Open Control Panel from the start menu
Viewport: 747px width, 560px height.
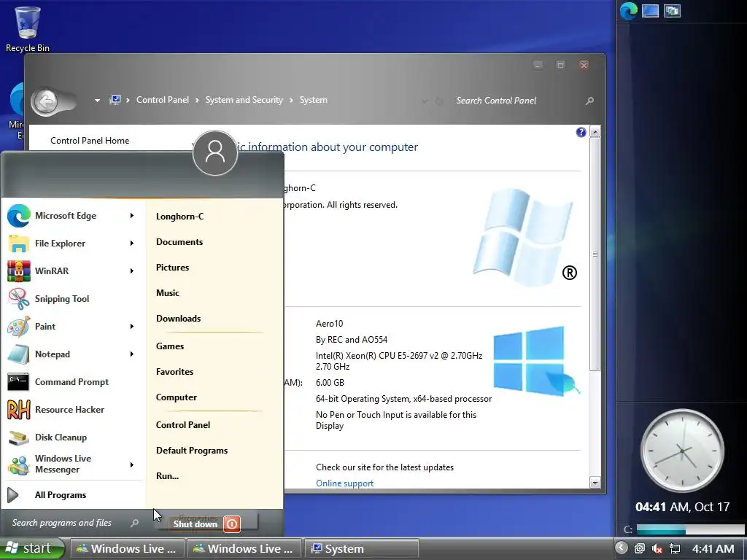(183, 425)
